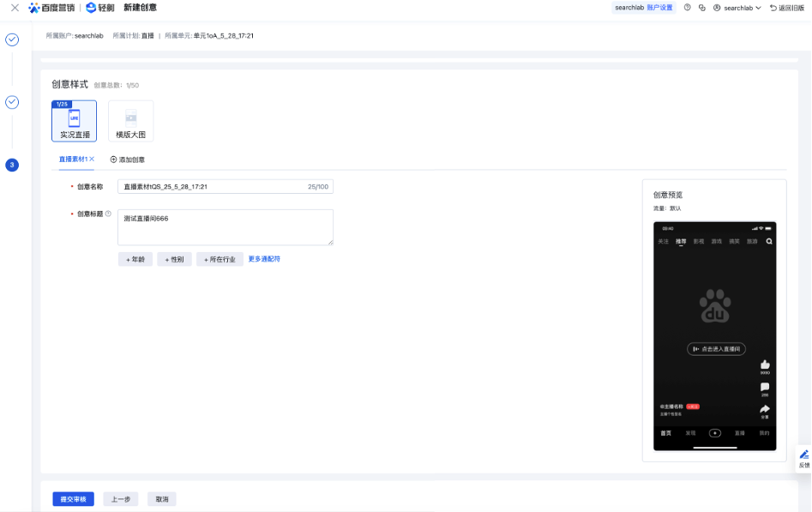
Task: Click the text area resize handle corner
Action: pyautogui.click(x=330, y=242)
